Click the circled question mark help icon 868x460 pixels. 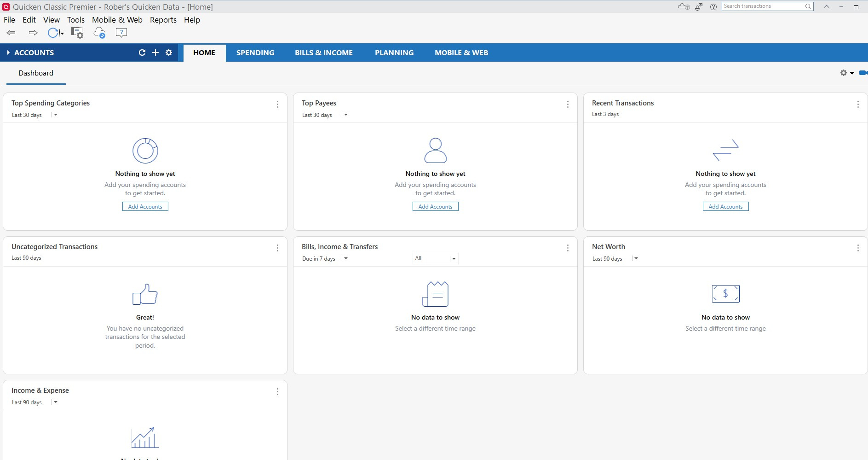click(x=713, y=6)
